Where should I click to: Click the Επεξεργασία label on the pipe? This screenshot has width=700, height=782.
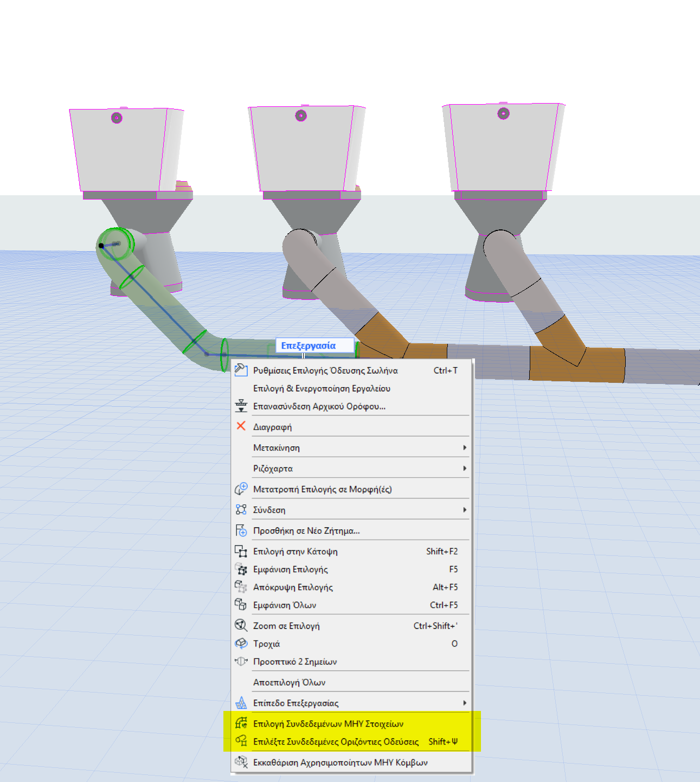click(x=309, y=345)
